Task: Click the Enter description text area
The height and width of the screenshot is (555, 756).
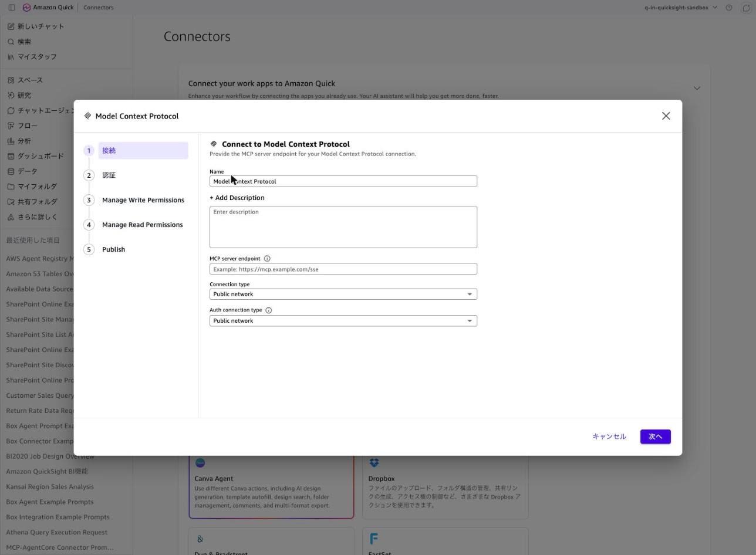Action: [343, 227]
